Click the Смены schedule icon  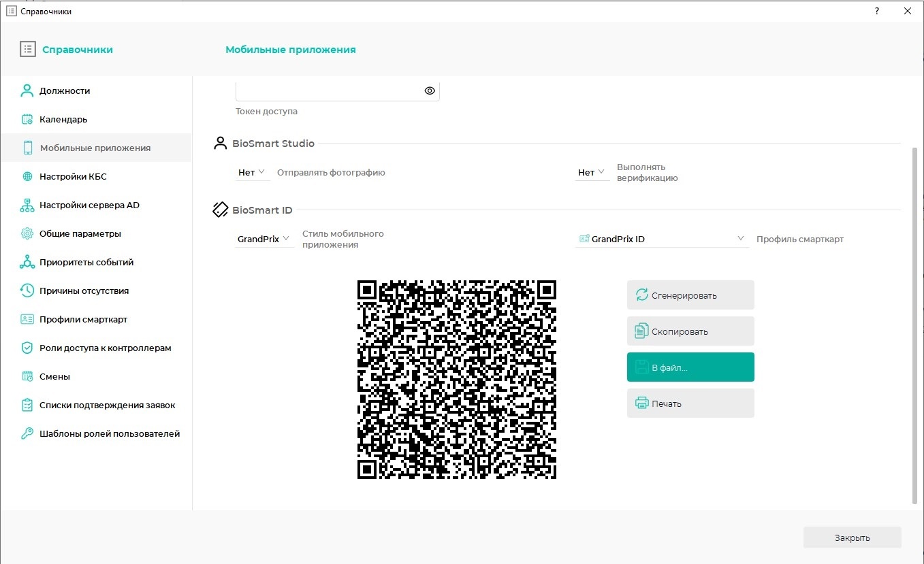(x=27, y=376)
